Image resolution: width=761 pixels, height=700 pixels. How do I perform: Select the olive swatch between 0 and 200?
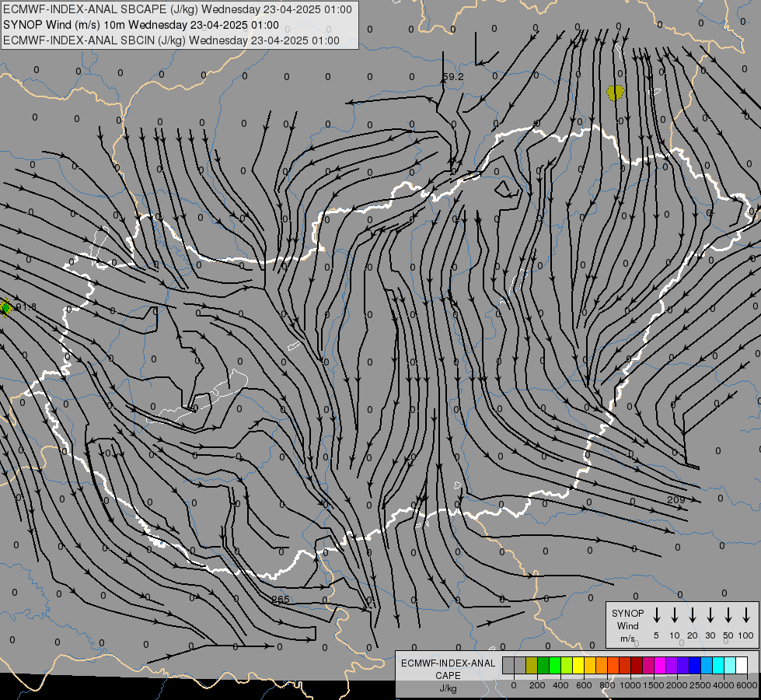tap(532, 665)
